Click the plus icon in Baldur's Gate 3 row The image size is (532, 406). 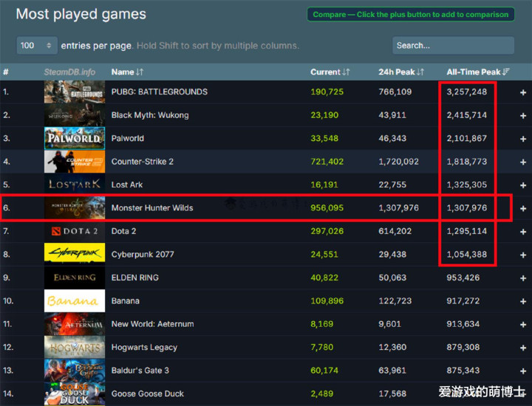523,371
